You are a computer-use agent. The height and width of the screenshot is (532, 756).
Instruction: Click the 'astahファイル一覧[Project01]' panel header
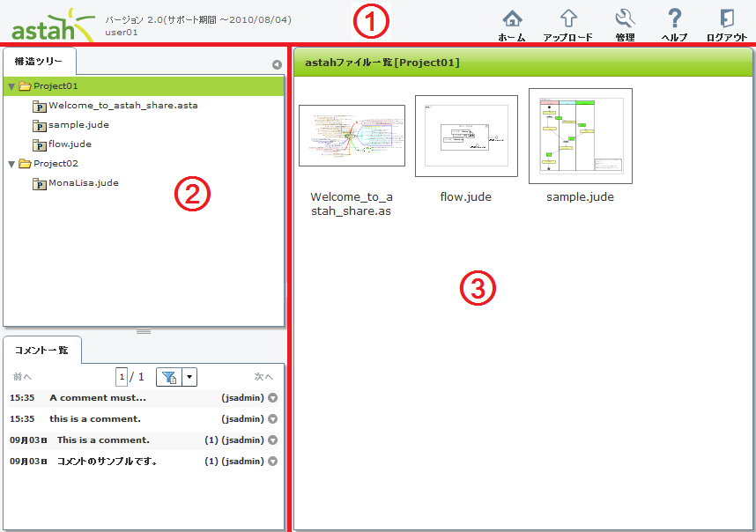pos(523,63)
